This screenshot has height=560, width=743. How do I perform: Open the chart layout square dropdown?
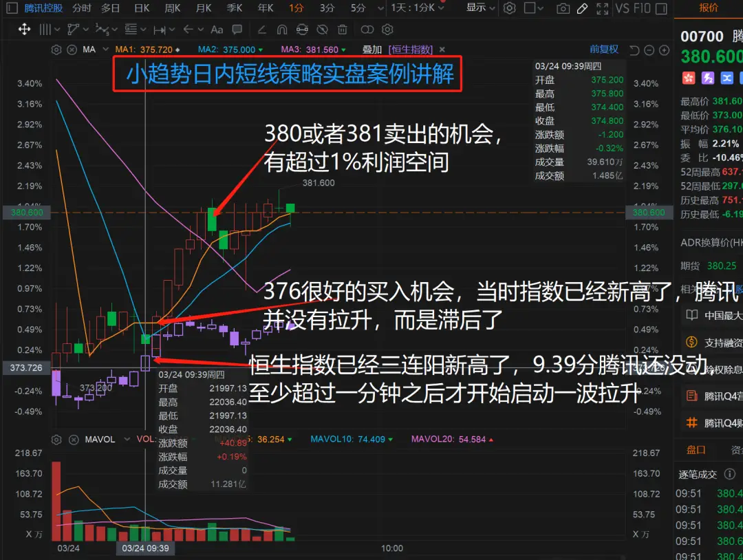(534, 8)
